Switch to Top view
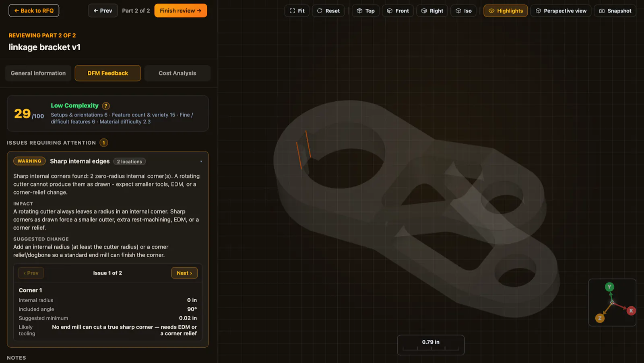This screenshot has height=363, width=644. tap(365, 11)
